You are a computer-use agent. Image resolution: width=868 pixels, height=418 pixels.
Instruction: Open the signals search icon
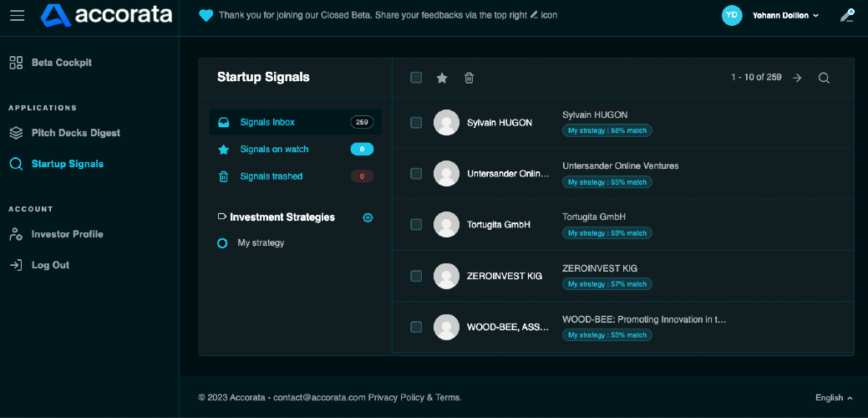coord(824,78)
